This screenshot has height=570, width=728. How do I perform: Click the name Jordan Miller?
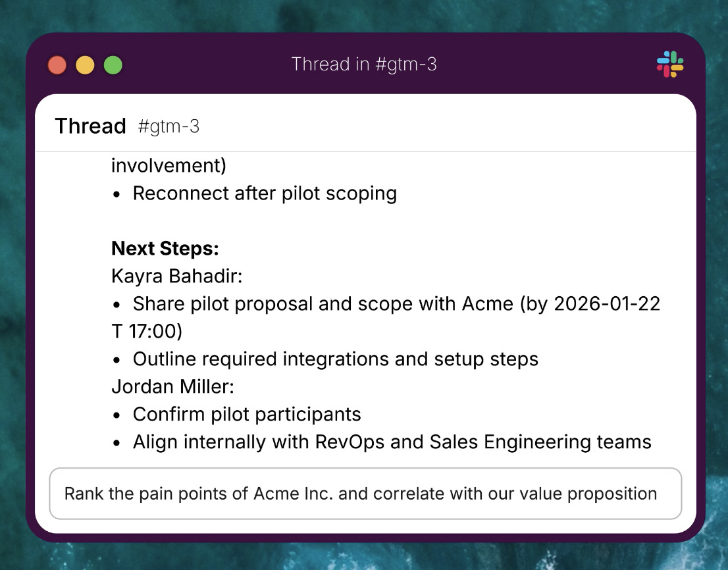point(172,386)
